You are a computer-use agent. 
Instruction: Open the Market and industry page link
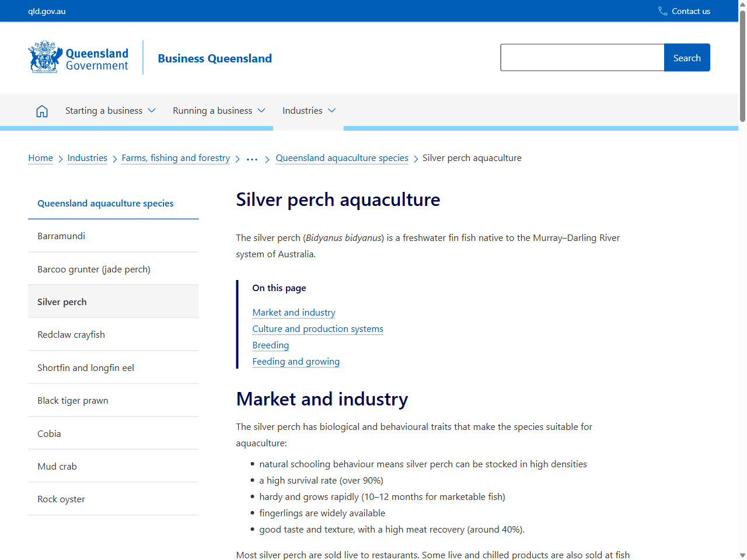click(x=294, y=312)
